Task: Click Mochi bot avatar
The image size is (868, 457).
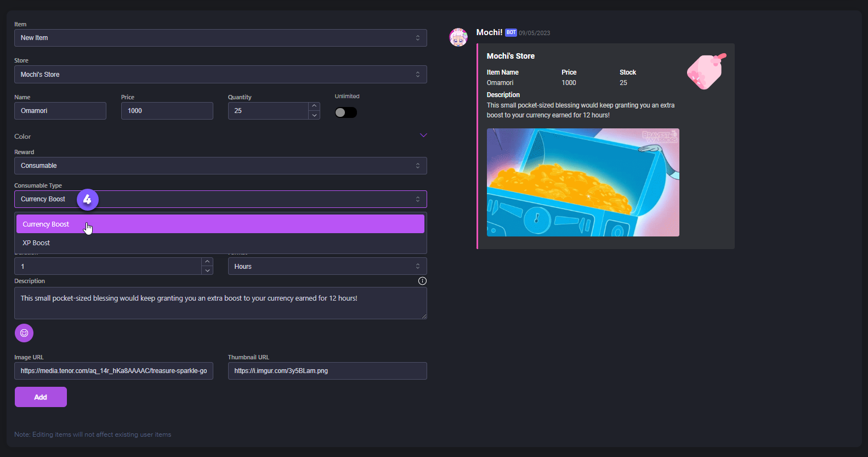Action: tap(458, 37)
